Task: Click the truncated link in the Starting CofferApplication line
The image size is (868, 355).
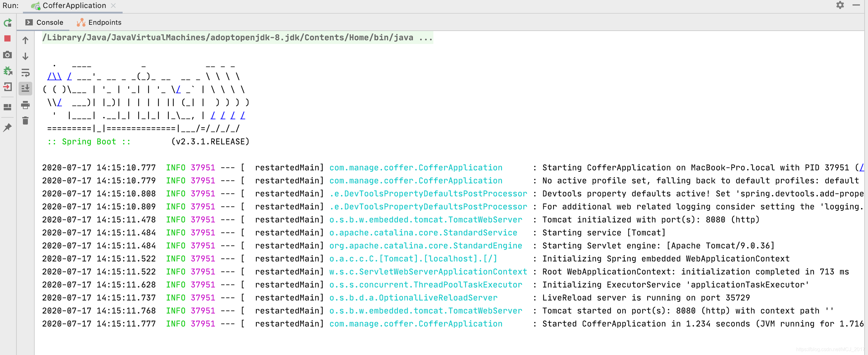Action: pyautogui.click(x=861, y=168)
